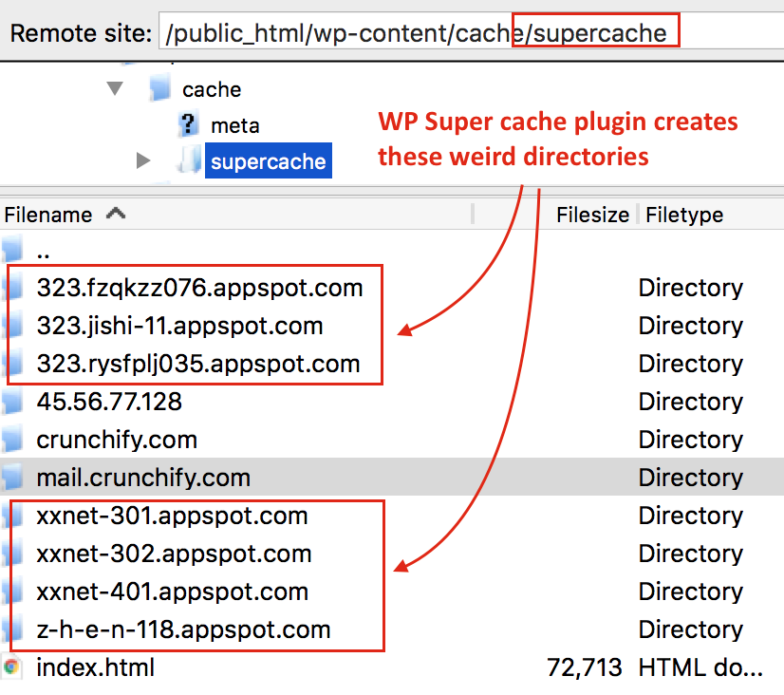Click the folder icon beside mail.crunchify.com
This screenshot has width=784, height=695.
[13, 477]
